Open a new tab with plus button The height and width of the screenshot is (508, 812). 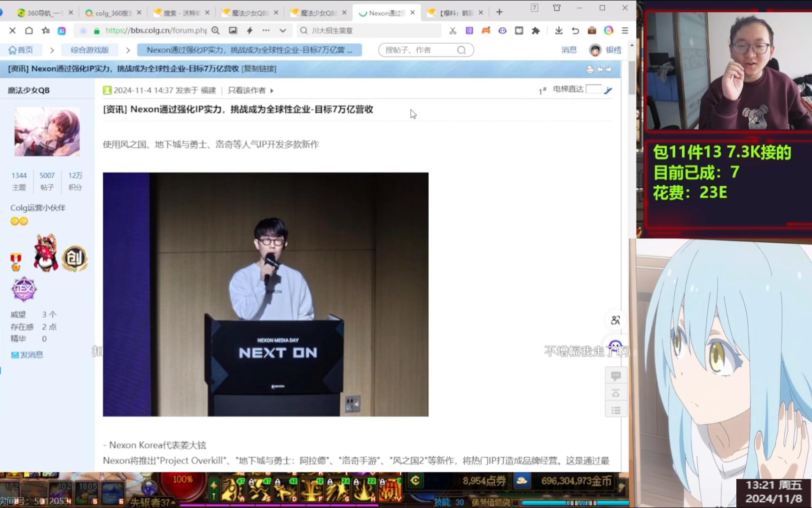[500, 12]
